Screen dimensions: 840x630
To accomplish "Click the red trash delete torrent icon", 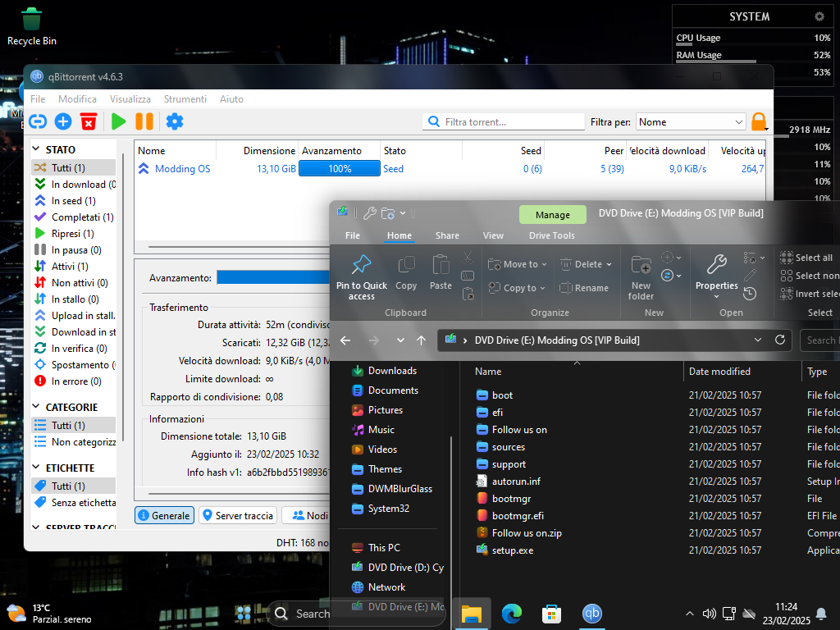I will [89, 121].
